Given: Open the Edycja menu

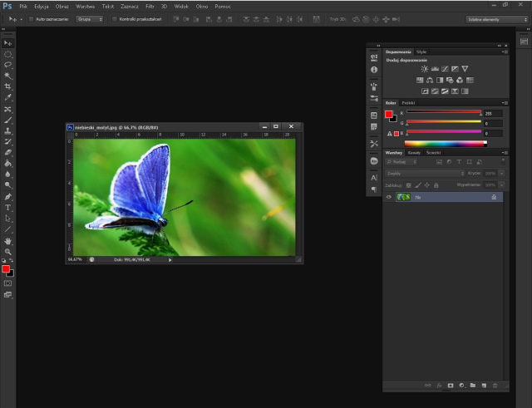Looking at the screenshot, I should coord(42,7).
